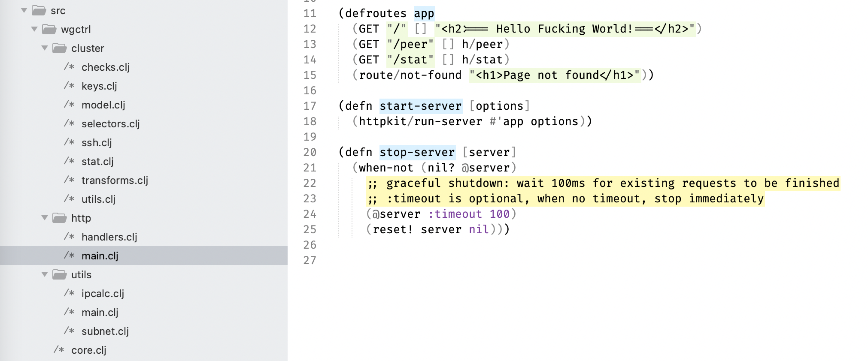Open transforms.clj file

(115, 180)
